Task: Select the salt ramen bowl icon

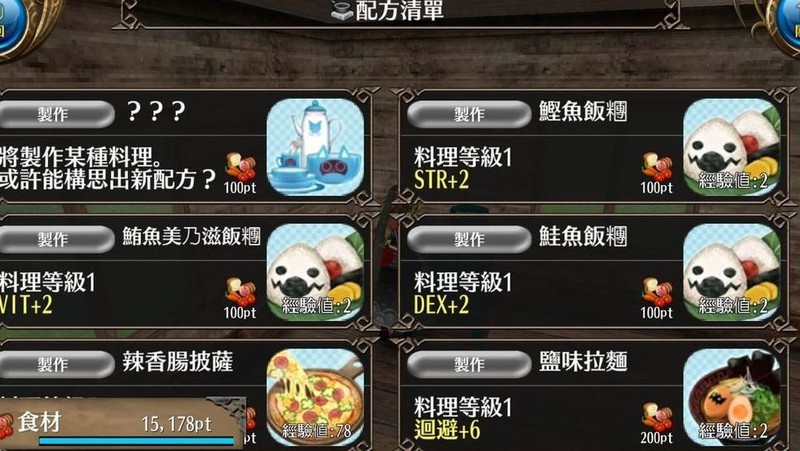Action: (732, 397)
